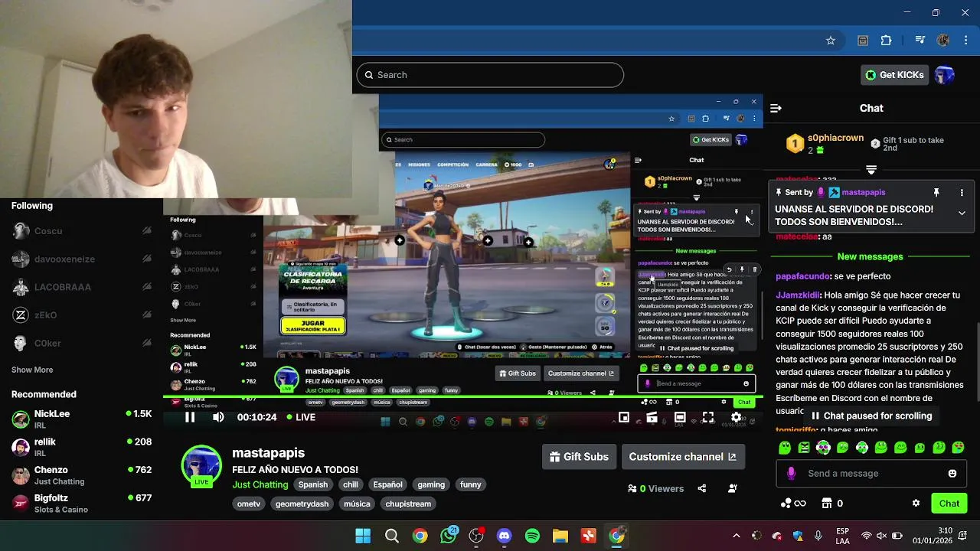Mute the stream volume speaker icon
The image size is (980, 551).
coord(218,417)
